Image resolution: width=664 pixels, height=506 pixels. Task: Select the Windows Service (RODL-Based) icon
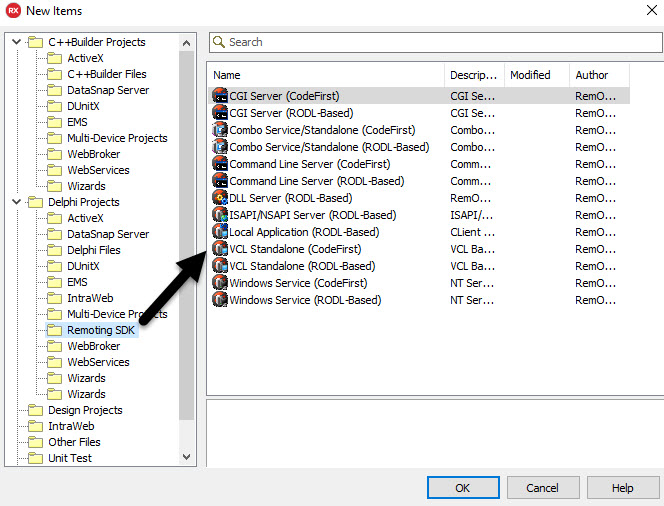tap(220, 299)
